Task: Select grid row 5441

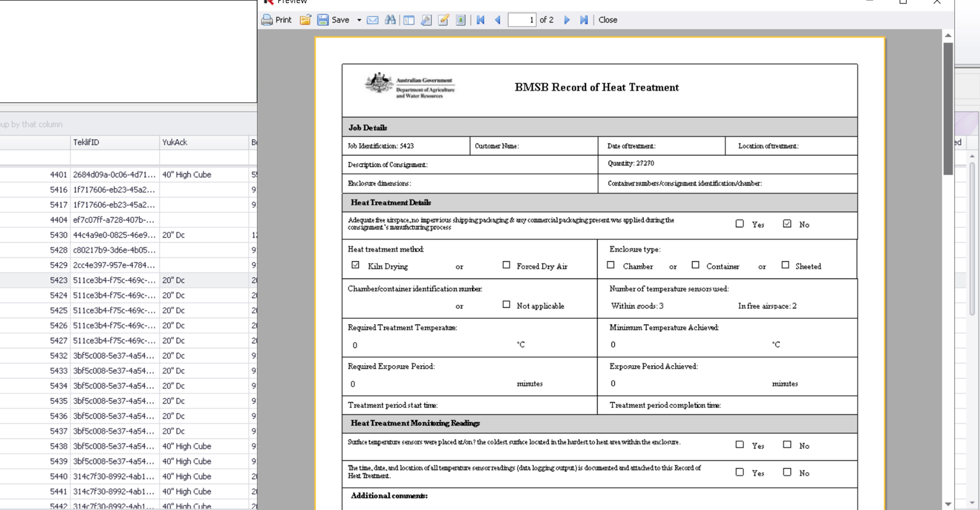Action: pyautogui.click(x=129, y=492)
